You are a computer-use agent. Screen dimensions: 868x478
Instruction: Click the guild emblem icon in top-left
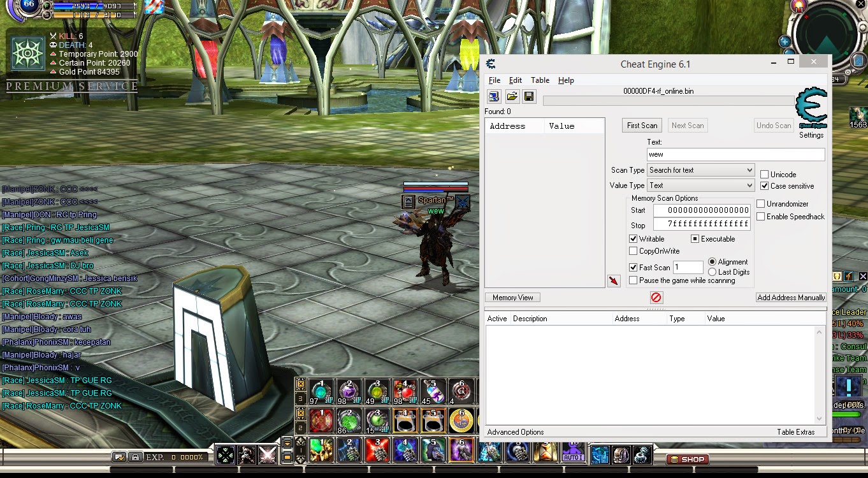[x=28, y=53]
